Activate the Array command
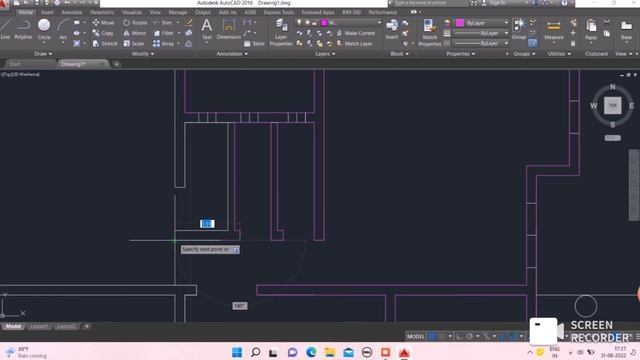The image size is (640, 360). point(164,43)
